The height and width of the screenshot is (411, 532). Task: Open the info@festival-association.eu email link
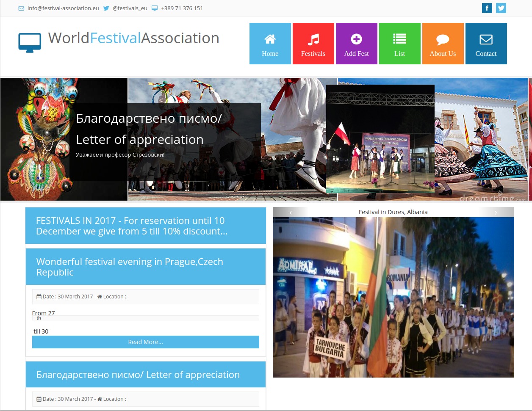pos(63,8)
